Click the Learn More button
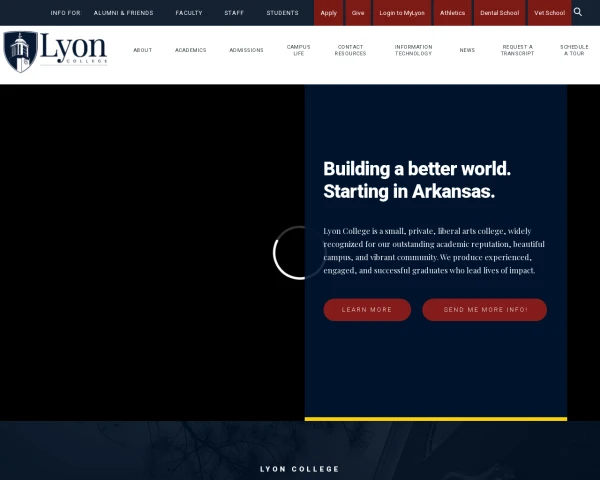 click(x=367, y=310)
